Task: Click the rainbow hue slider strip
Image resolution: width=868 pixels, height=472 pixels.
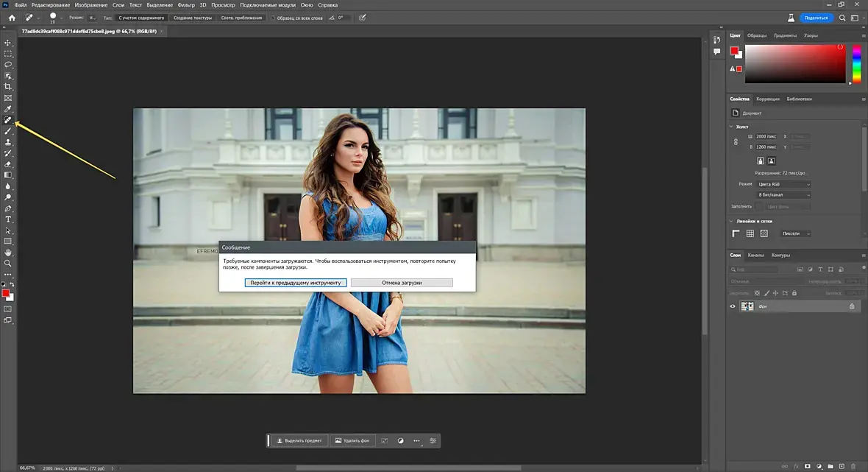Action: [x=856, y=63]
